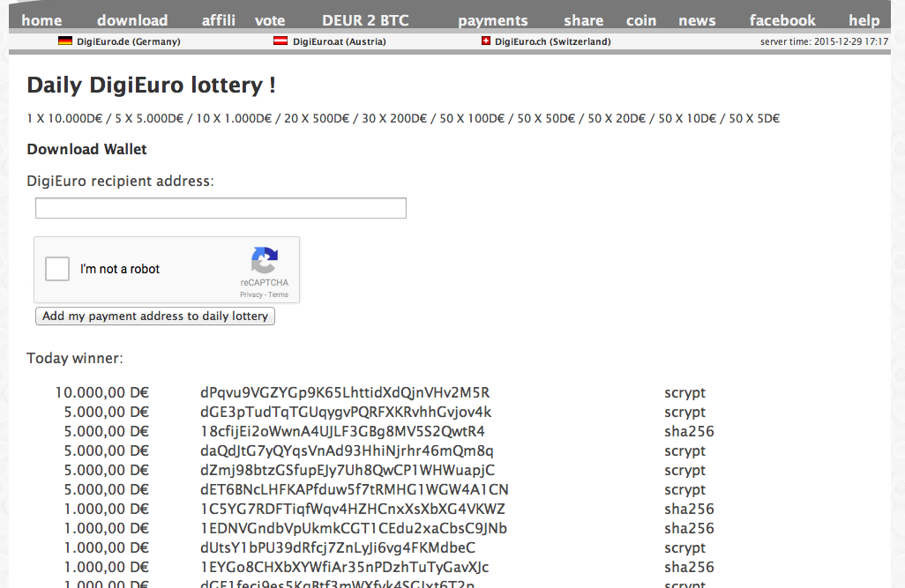
Task: Click scrypt beside the 10.000,00 D€ winner
Action: tap(684, 393)
